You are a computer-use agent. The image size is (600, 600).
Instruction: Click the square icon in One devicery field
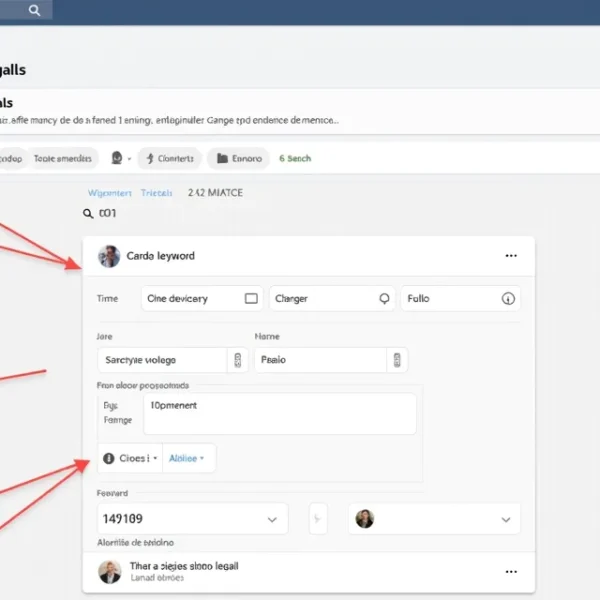pyautogui.click(x=251, y=298)
